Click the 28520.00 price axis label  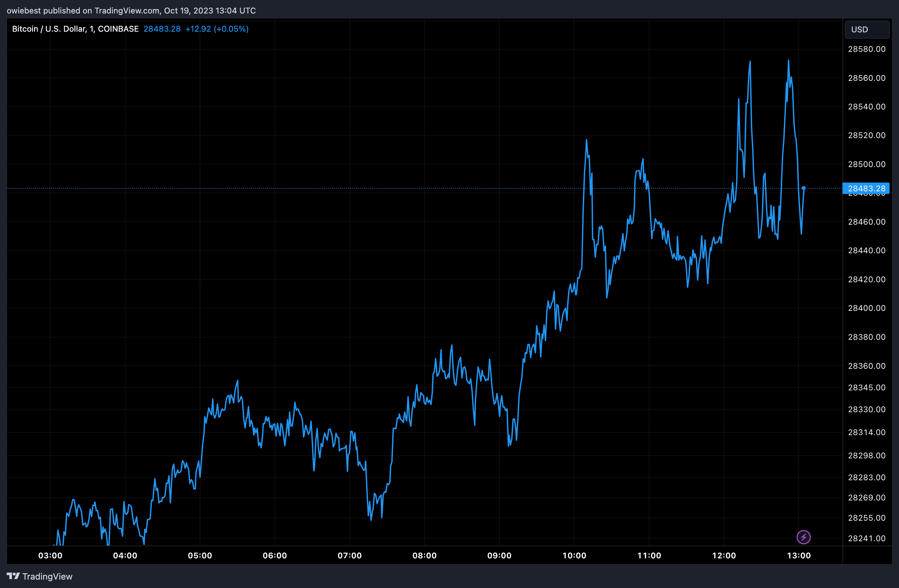point(867,135)
